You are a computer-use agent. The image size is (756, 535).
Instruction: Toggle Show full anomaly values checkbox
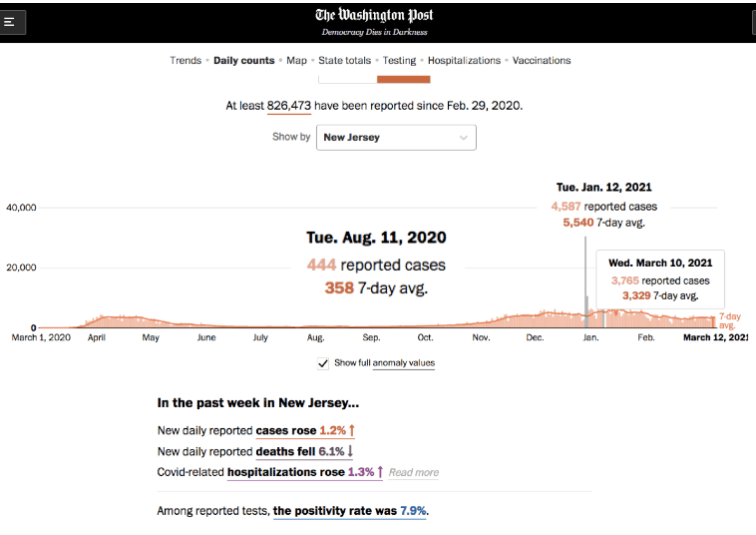pyautogui.click(x=322, y=363)
